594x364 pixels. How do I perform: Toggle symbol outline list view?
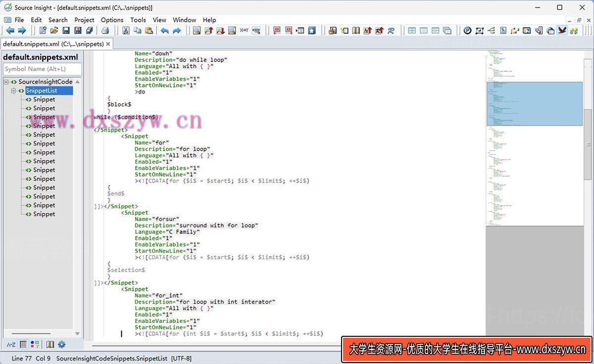coord(23,345)
